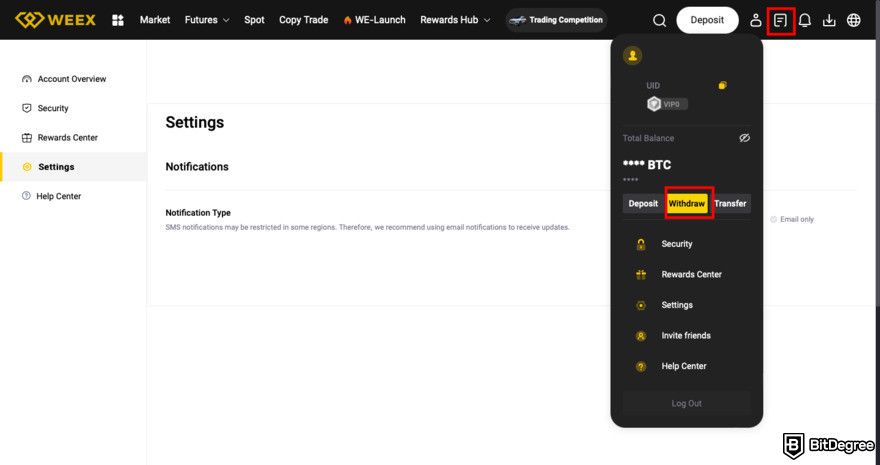Click the WEEX logo
The image size is (880, 465).
pos(55,20)
